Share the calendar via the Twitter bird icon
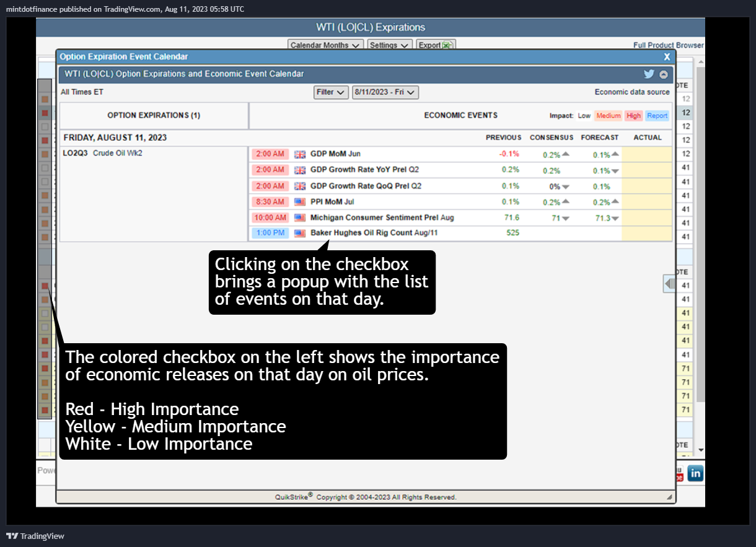Viewport: 756px width, 547px height. [x=649, y=74]
